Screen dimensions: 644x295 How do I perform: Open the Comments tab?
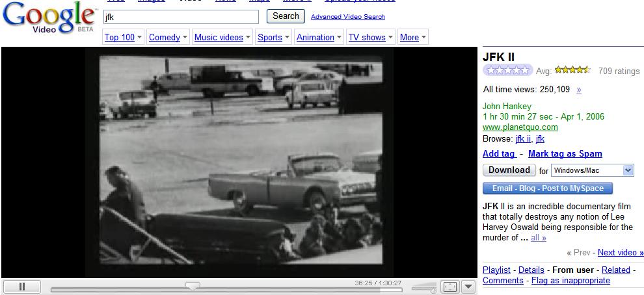503,281
